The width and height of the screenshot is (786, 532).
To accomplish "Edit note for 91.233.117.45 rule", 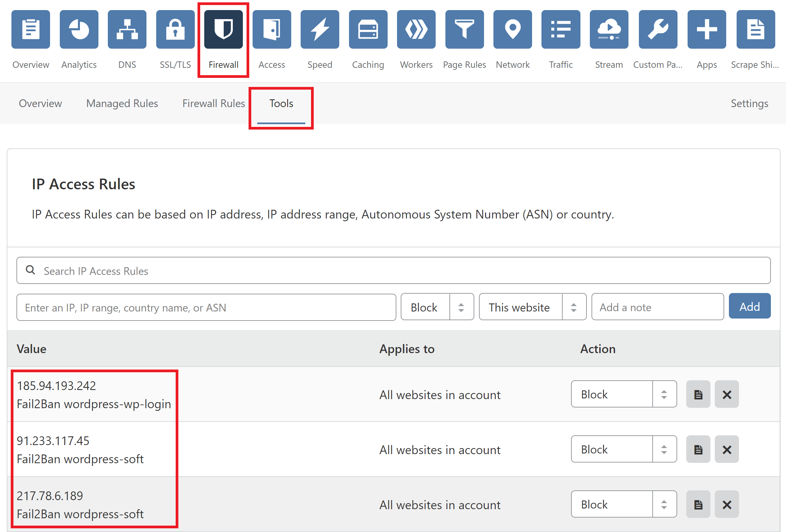I will 698,449.
